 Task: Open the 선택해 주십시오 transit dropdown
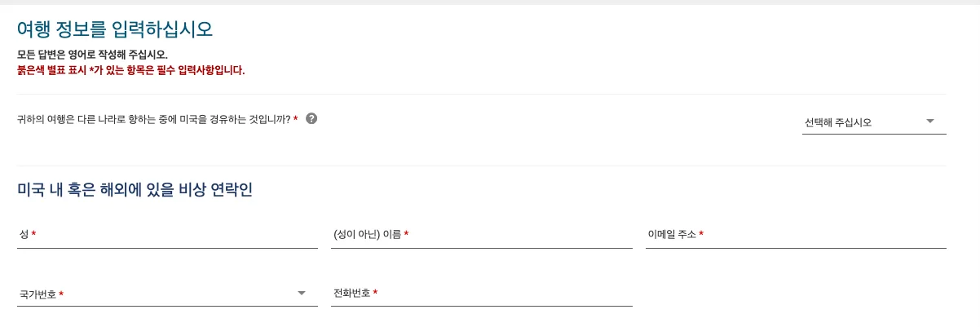[x=874, y=122]
